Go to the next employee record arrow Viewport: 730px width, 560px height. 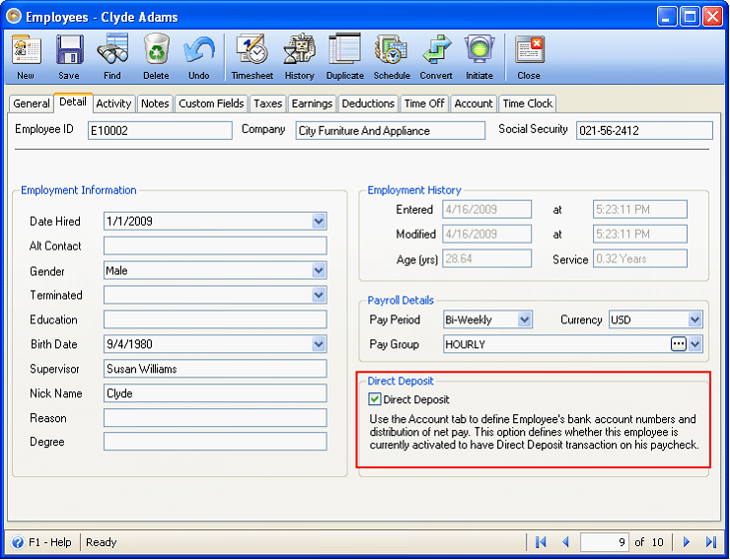click(x=687, y=542)
